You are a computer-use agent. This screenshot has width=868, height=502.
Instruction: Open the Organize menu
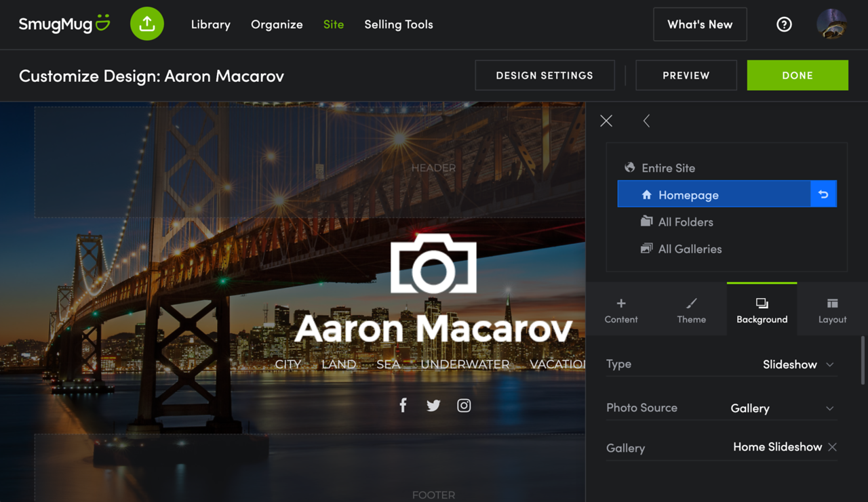pyautogui.click(x=277, y=24)
